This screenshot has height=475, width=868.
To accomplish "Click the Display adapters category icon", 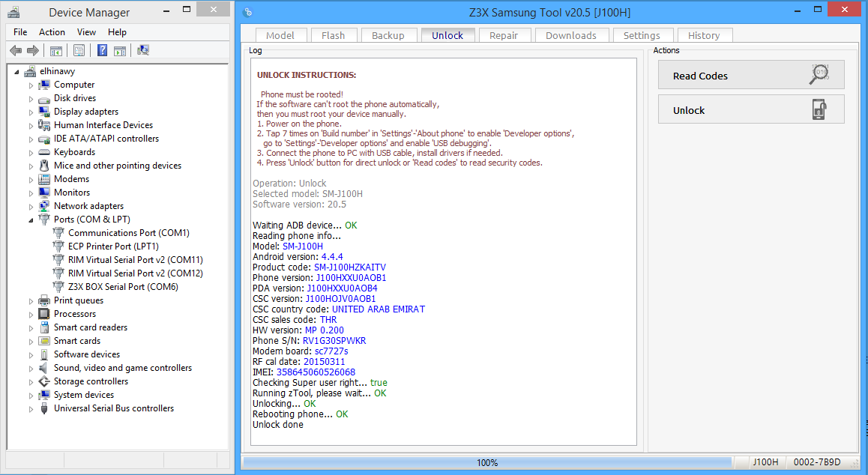I will (x=44, y=112).
